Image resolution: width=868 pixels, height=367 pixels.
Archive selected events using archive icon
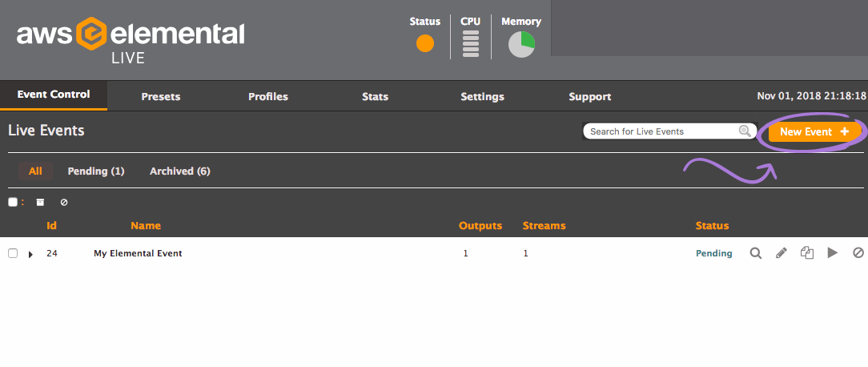tap(40, 203)
